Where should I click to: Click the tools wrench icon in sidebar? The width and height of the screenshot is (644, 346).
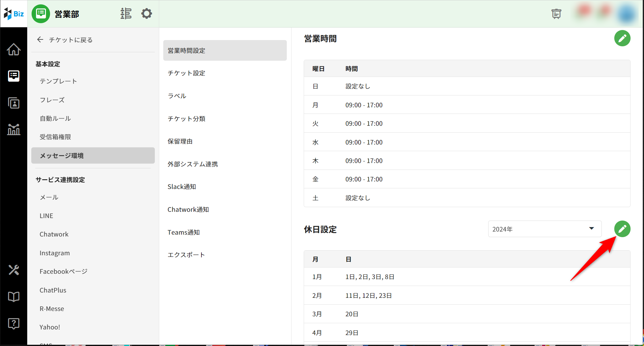(14, 270)
